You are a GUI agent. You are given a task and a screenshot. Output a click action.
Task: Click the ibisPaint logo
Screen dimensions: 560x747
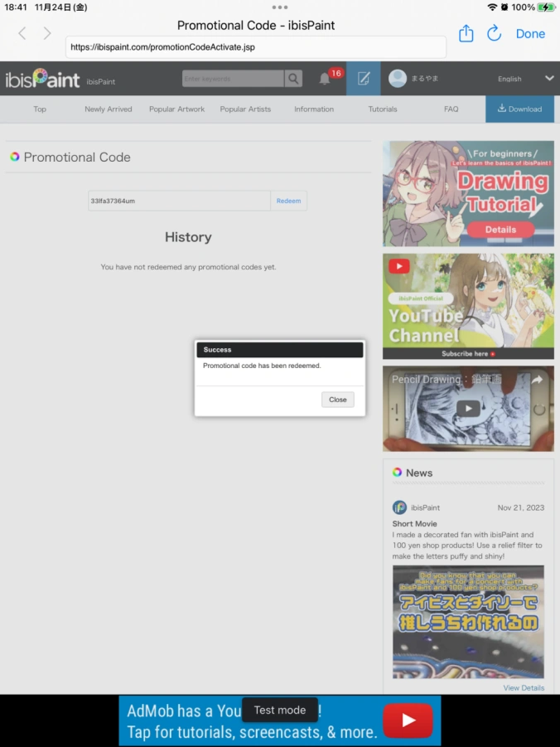tap(42, 80)
